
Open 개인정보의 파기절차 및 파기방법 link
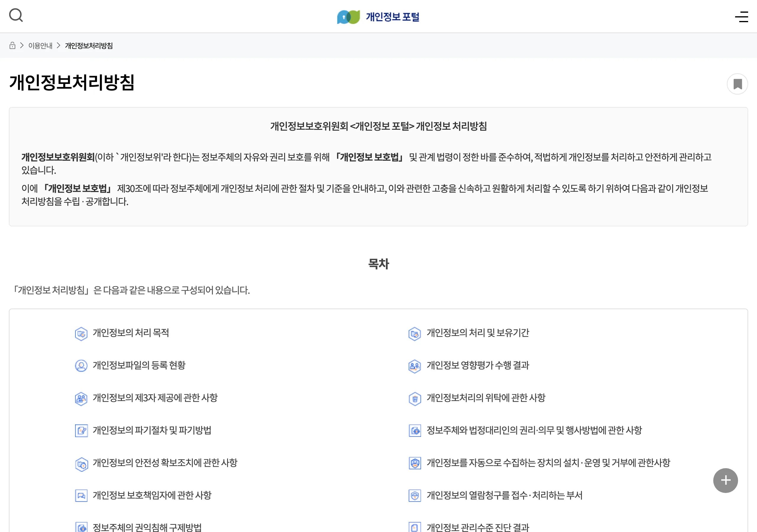point(152,430)
